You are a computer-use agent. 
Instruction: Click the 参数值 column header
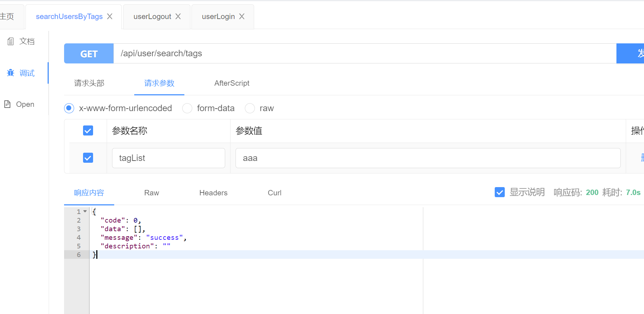[x=249, y=131]
